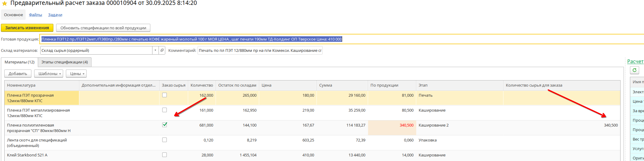Click Обновить спецификации по всей продукции
The width and height of the screenshot is (644, 161).
[103, 28]
